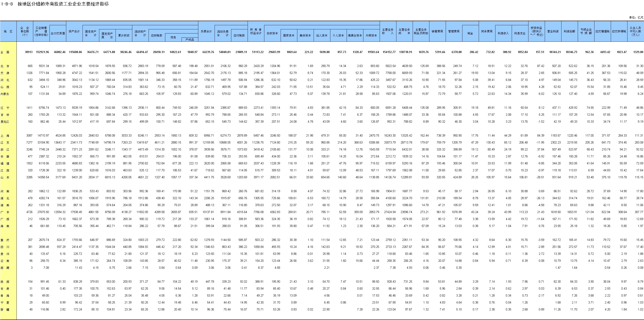Select the 应付账款 column header
The height and width of the screenshot is (320, 644).
point(239,35)
